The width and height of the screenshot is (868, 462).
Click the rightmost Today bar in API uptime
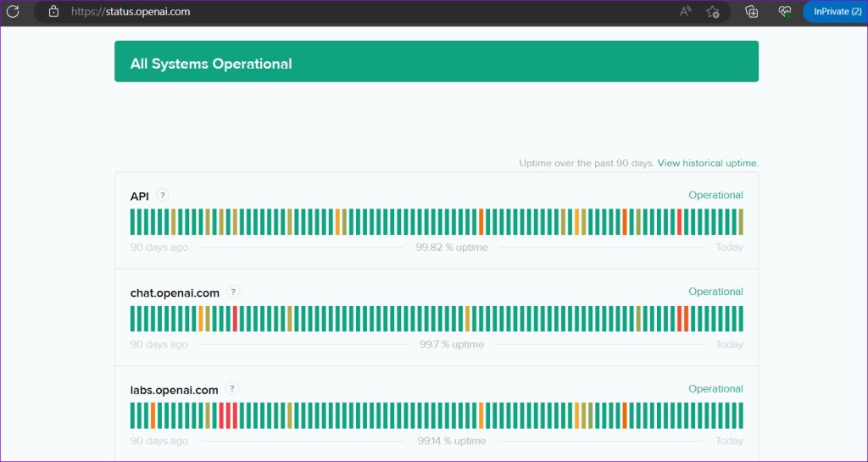coord(741,222)
